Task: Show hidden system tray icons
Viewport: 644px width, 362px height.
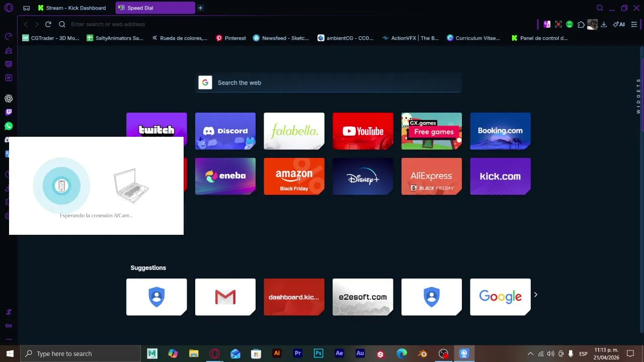Action: tap(530, 353)
